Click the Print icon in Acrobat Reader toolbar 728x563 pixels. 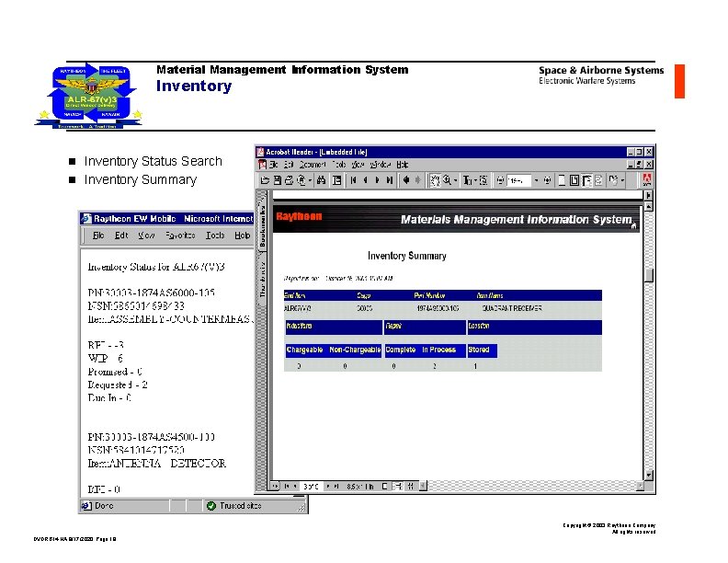coord(289,180)
